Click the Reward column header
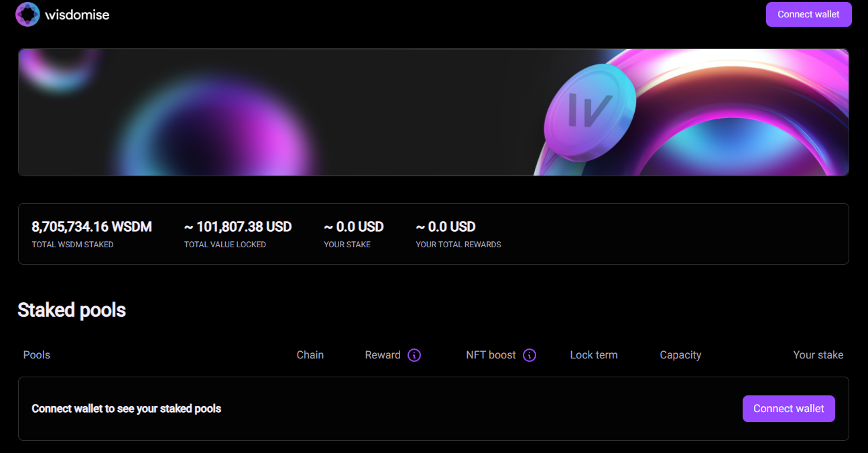The width and height of the screenshot is (868, 453). coord(383,355)
